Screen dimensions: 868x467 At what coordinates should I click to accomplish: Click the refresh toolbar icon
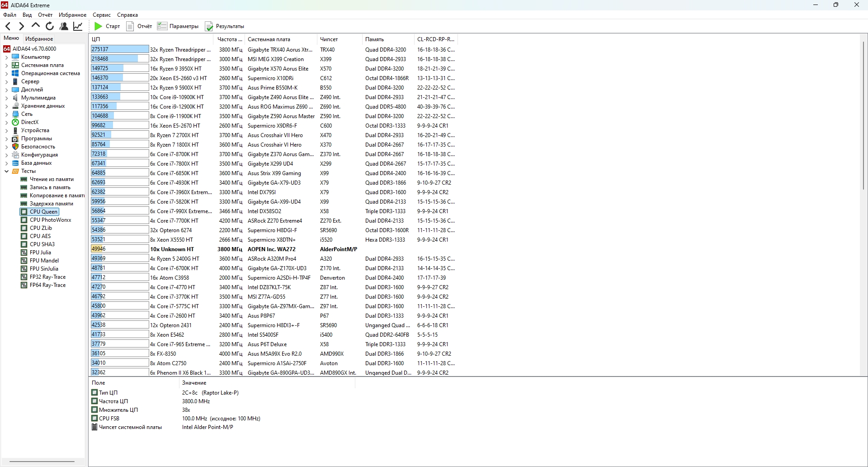(50, 26)
